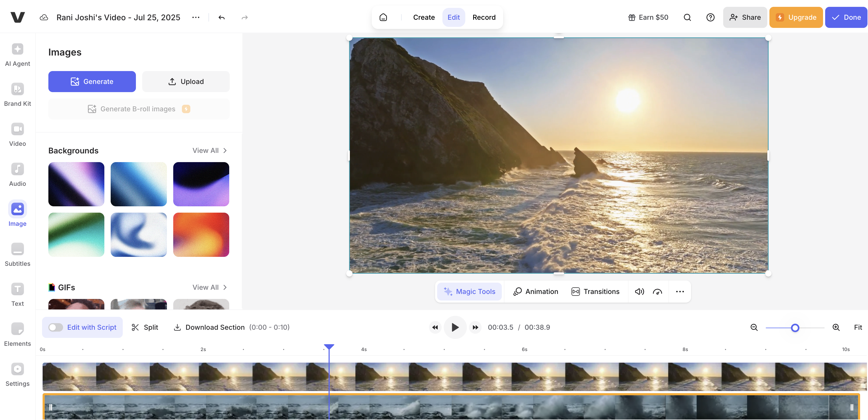The height and width of the screenshot is (420, 868).
Task: Click the Share button
Action: click(745, 17)
